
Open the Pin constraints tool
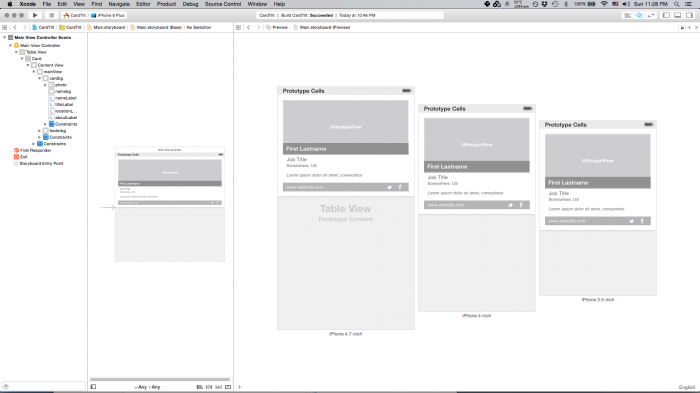point(209,387)
